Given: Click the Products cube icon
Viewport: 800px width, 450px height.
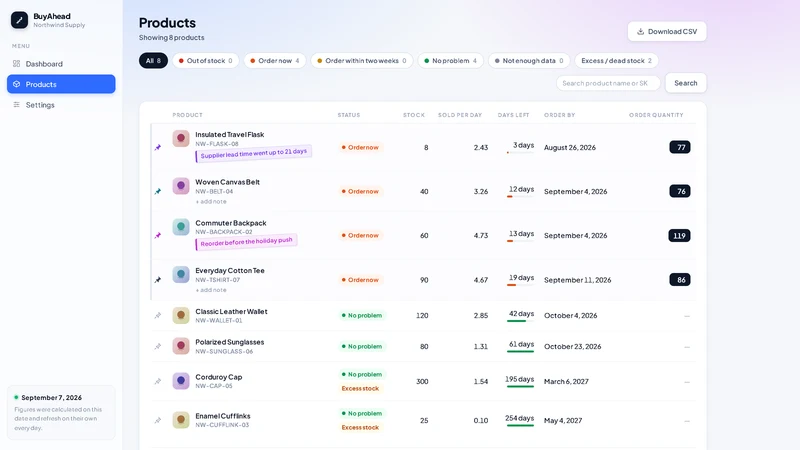Looking at the screenshot, I should coord(16,84).
